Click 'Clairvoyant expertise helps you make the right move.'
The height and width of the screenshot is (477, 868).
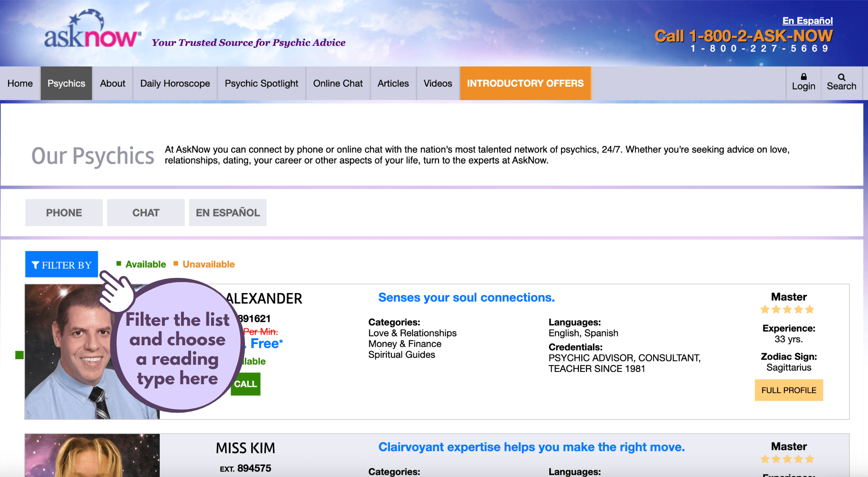531,447
